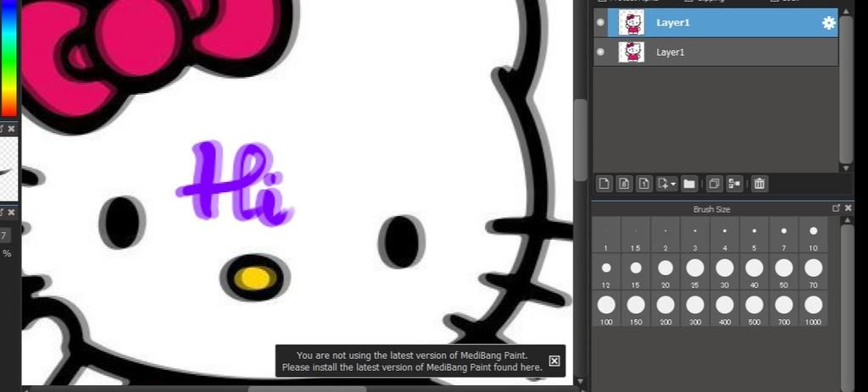
Task: Merge layer down with merge icon
Action: click(x=734, y=184)
